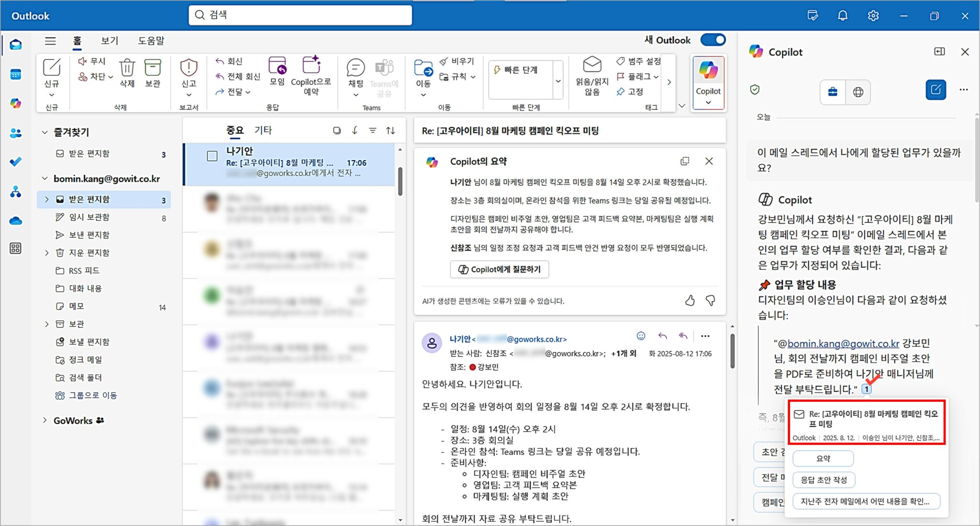Viewport: 980px width, 526px height.
Task: Click the Copilot ribbon button
Action: pyautogui.click(x=708, y=83)
